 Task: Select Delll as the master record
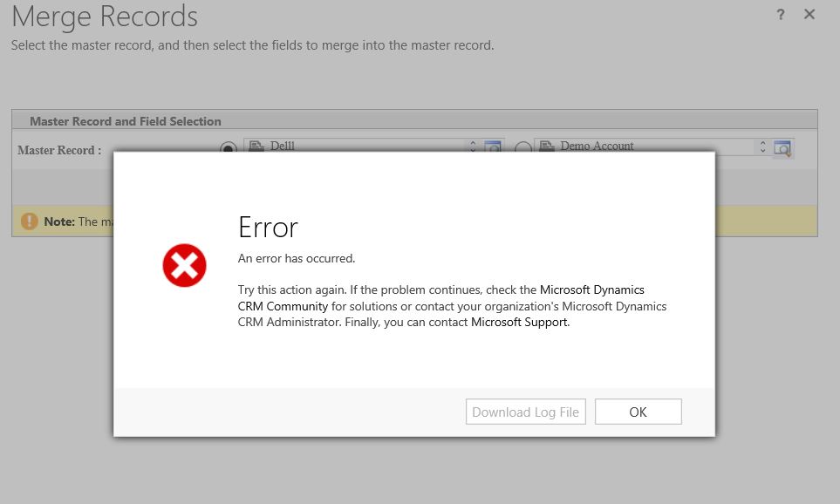point(228,146)
